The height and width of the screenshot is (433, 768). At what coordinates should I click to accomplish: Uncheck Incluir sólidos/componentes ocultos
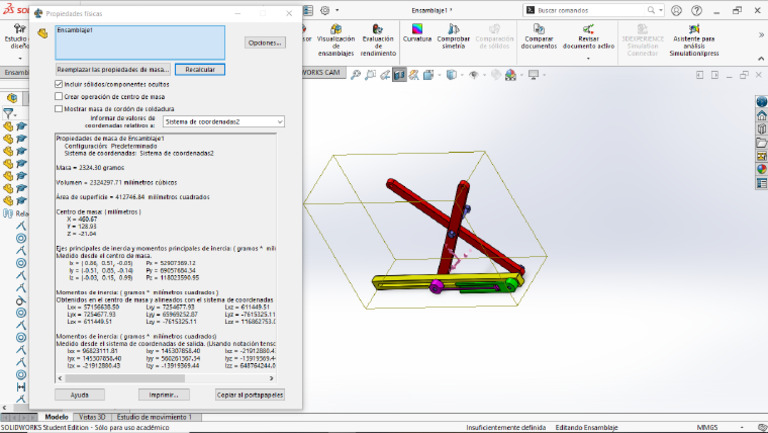click(59, 85)
